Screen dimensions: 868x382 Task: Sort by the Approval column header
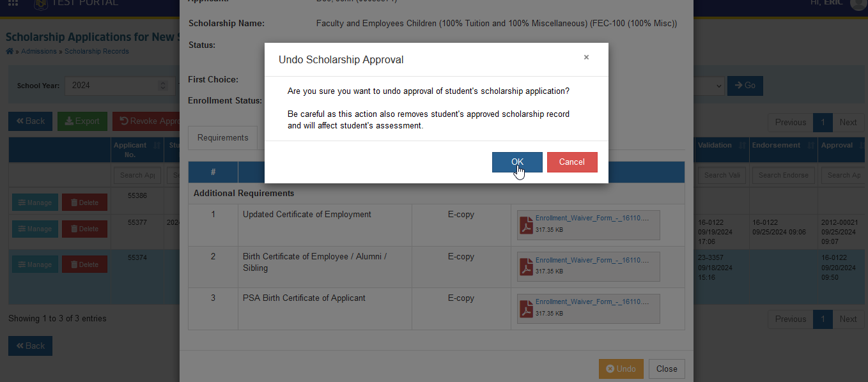click(x=842, y=149)
